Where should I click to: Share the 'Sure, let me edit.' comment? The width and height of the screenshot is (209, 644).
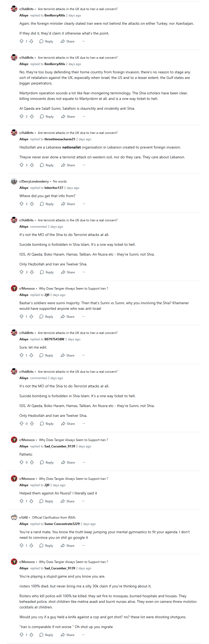67,355
